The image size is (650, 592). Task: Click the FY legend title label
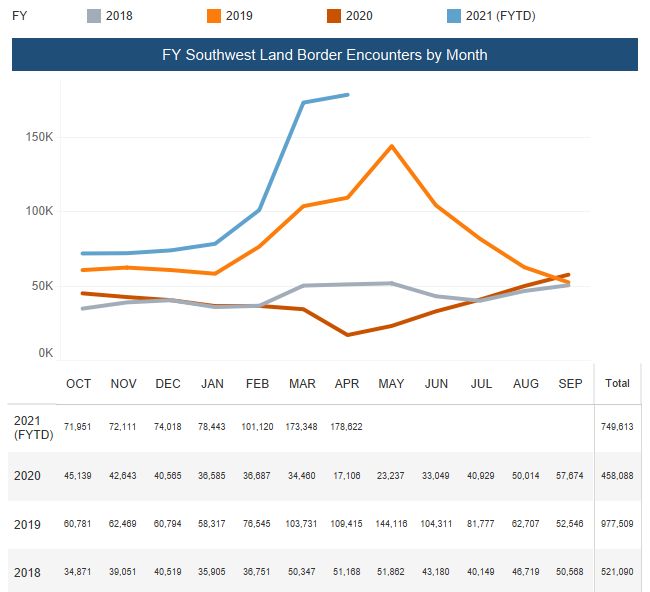click(x=19, y=16)
